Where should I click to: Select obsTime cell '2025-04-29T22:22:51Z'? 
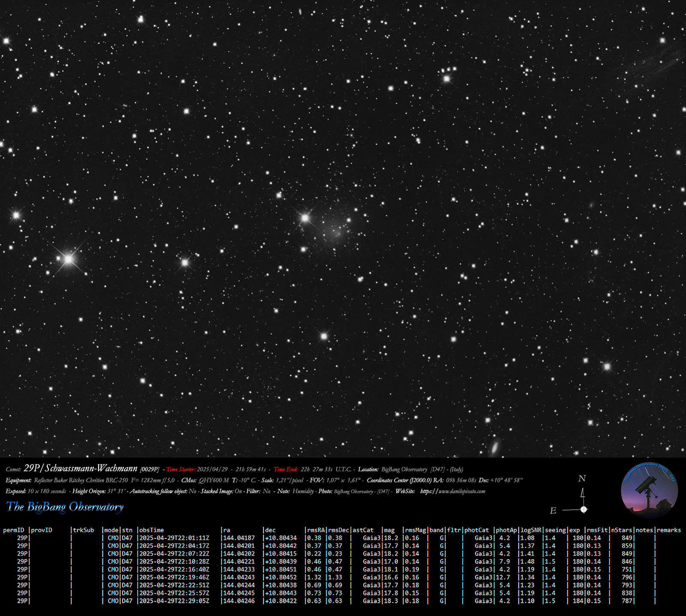(175, 585)
